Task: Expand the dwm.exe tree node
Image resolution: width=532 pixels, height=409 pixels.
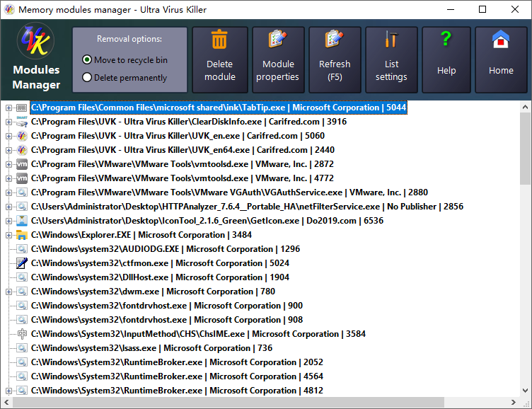Action: [x=8, y=292]
